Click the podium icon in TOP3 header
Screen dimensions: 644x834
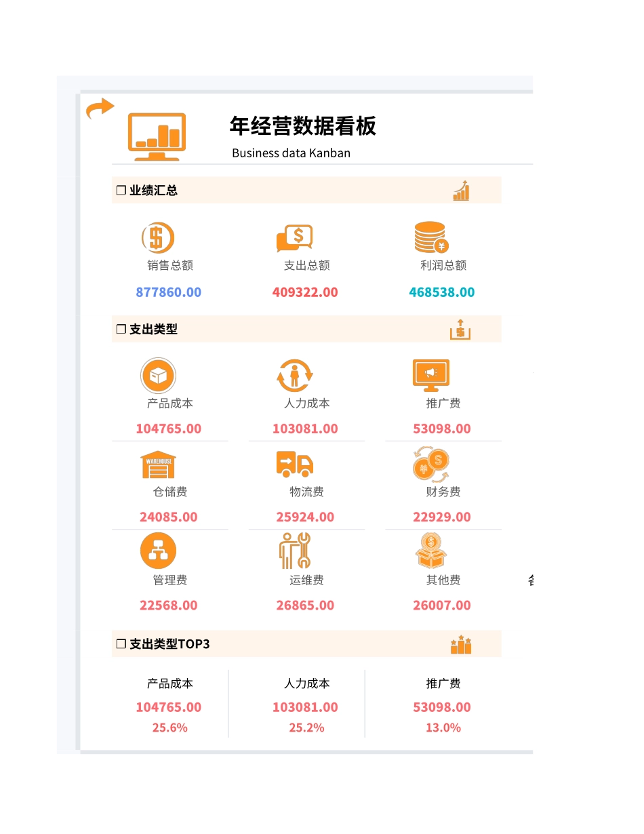[x=461, y=645]
